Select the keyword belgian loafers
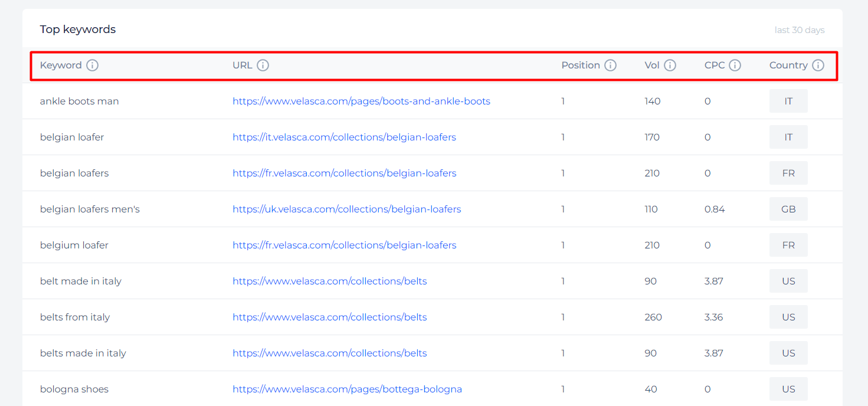 click(74, 173)
